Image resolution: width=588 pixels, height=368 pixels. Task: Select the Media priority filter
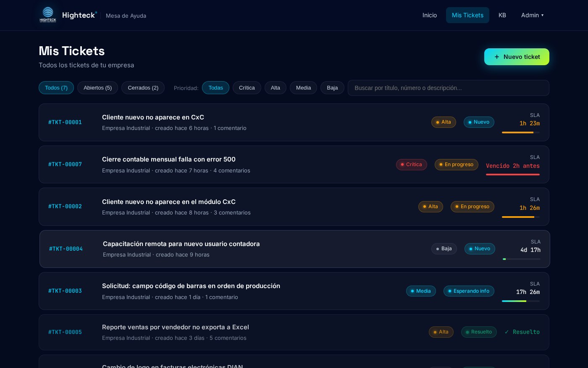(303, 87)
